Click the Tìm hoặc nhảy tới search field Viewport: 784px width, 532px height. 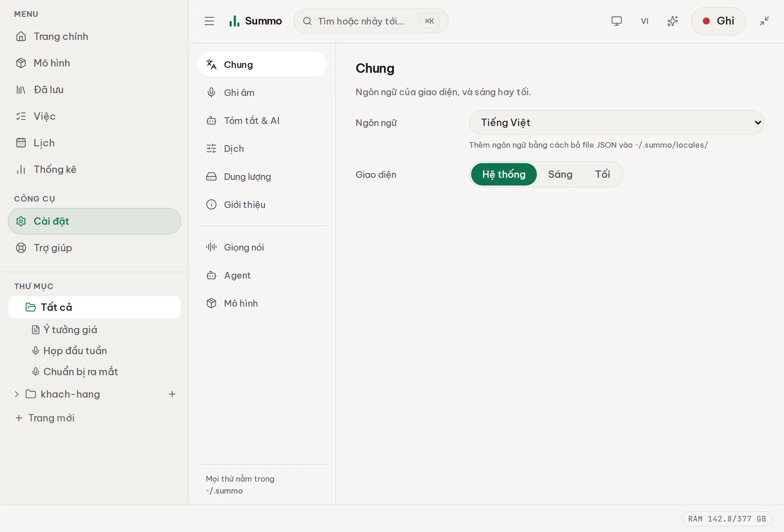(x=371, y=21)
